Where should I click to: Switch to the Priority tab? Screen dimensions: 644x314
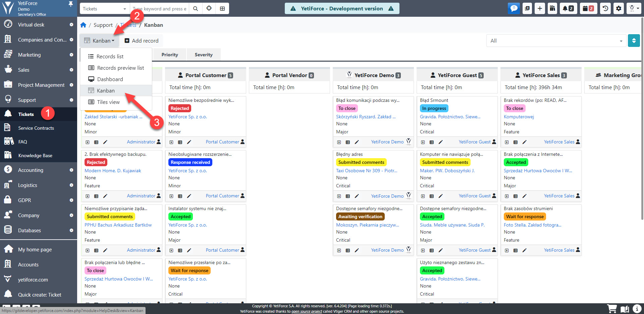pyautogui.click(x=170, y=55)
